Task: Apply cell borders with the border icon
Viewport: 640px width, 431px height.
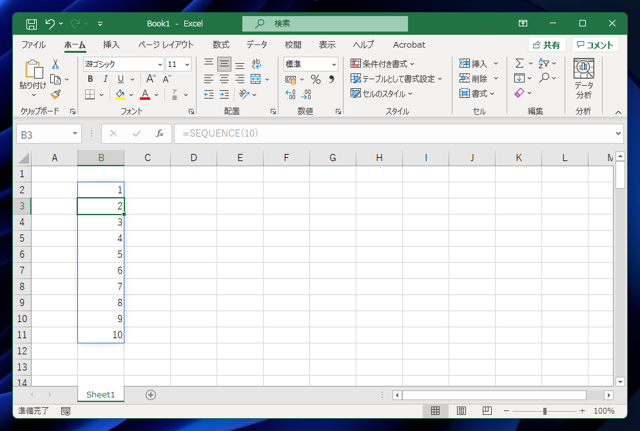Action: coord(90,95)
